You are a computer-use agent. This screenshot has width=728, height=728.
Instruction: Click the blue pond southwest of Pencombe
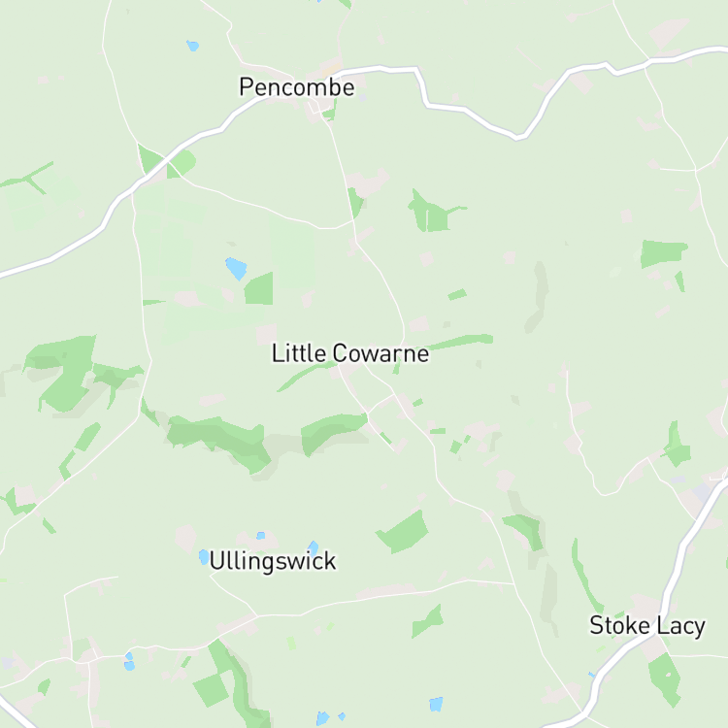pyautogui.click(x=236, y=268)
